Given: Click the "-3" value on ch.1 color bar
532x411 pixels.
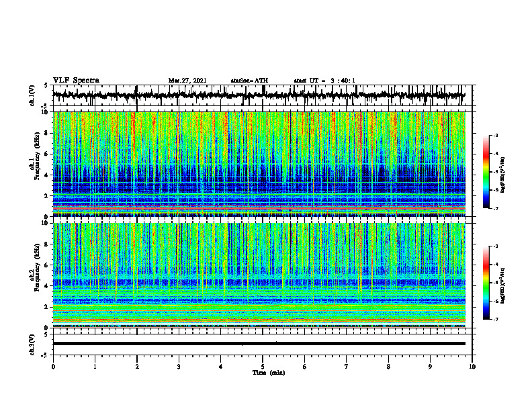Looking at the screenshot, I should pyautogui.click(x=496, y=135).
